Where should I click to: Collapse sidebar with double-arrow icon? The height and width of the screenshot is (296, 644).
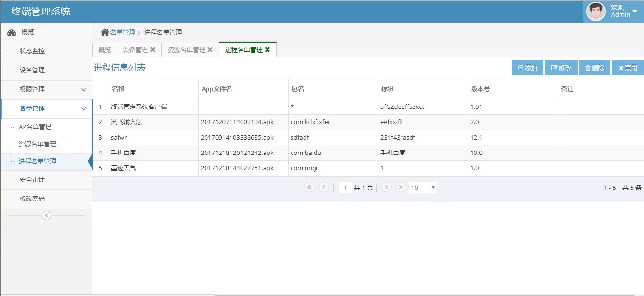[47, 215]
